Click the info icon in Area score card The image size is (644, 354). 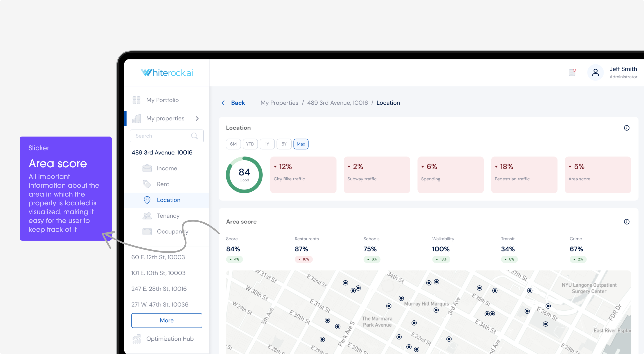[627, 222]
